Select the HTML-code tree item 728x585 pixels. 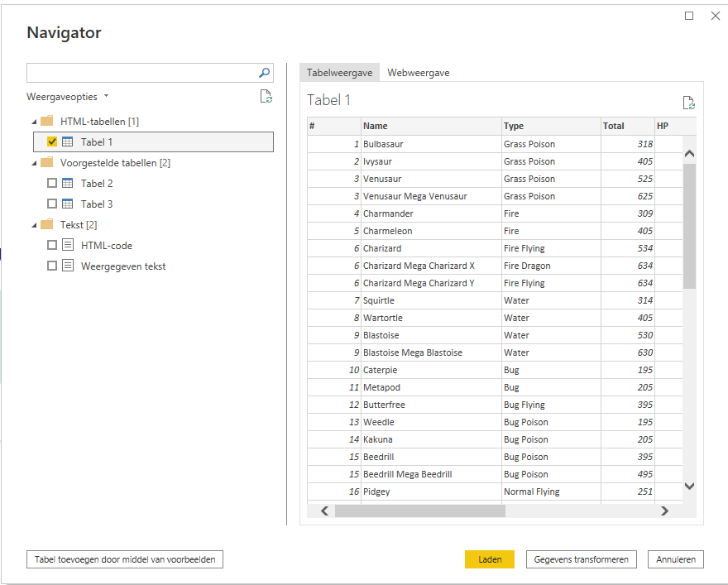[x=107, y=245]
